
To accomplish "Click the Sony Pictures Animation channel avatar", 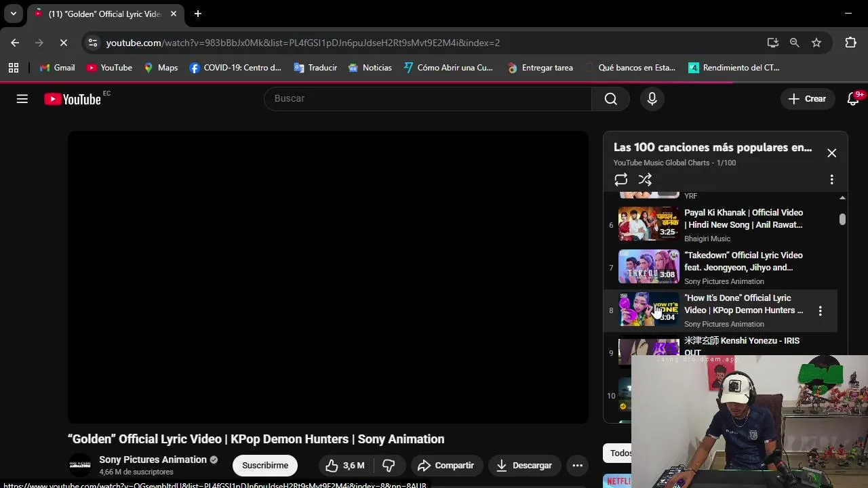I will click(80, 466).
